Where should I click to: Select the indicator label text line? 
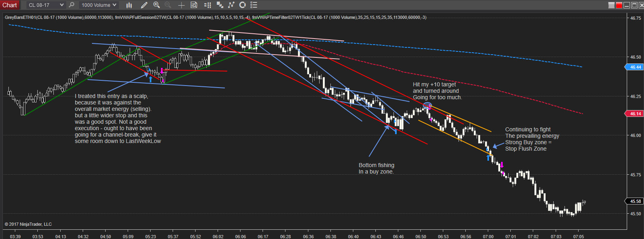[x=216, y=17]
